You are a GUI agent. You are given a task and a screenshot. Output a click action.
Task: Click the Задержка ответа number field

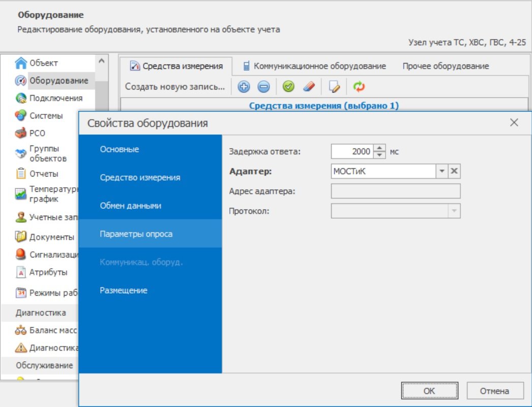352,152
